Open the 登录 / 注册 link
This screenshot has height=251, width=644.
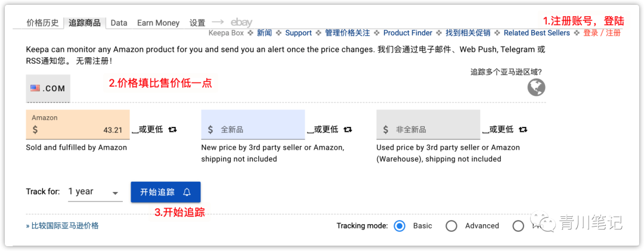602,33
